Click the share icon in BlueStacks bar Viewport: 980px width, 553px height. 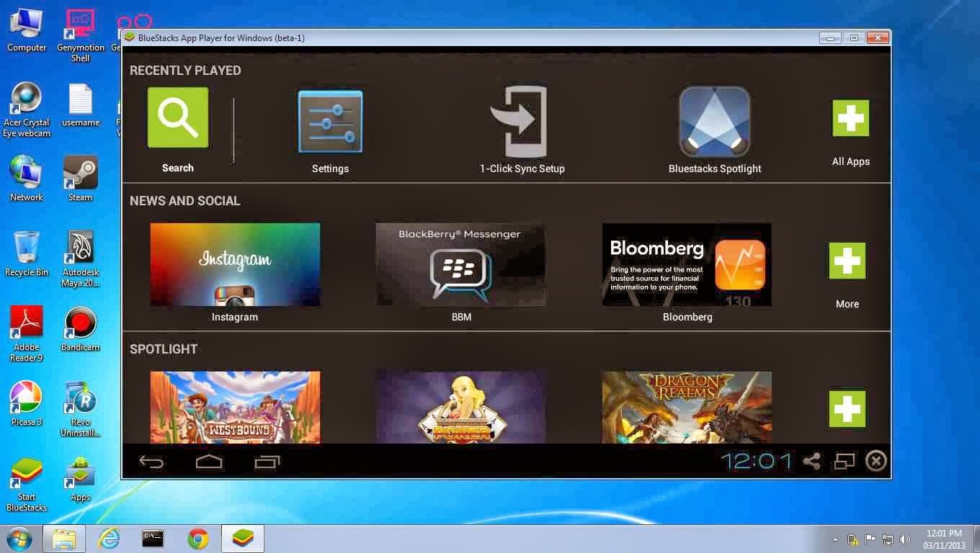[x=812, y=461]
